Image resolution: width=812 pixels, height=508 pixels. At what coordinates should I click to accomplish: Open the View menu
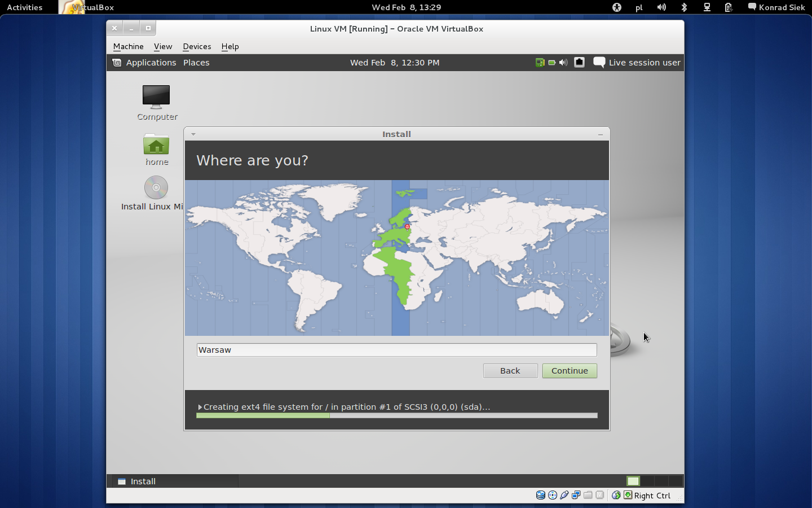[x=163, y=46]
